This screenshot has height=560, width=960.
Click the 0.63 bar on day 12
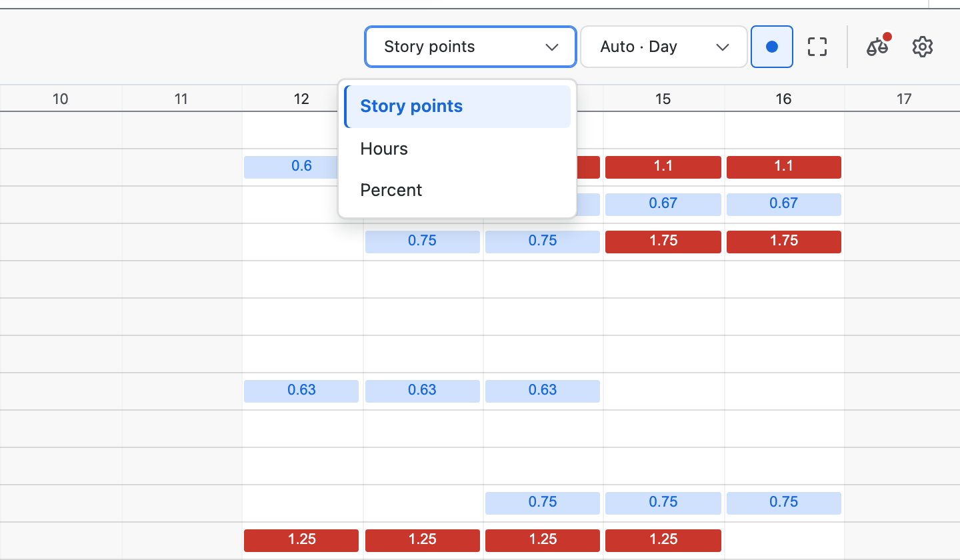point(301,391)
